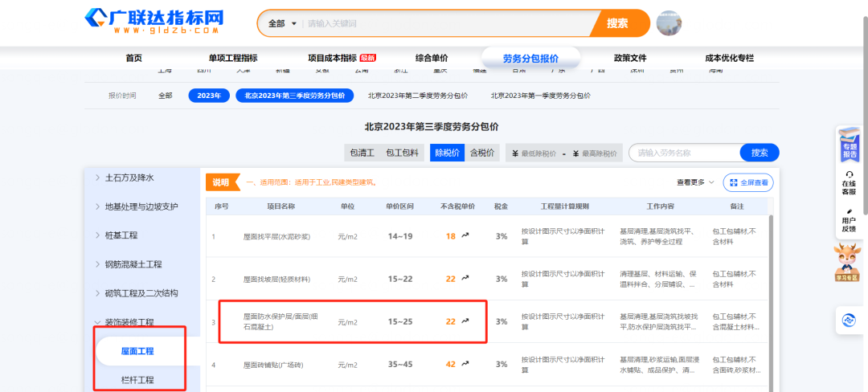Select 北京2023年第三季度劳务分包价 pill
Screen dimensions: 868x392
tap(294, 96)
